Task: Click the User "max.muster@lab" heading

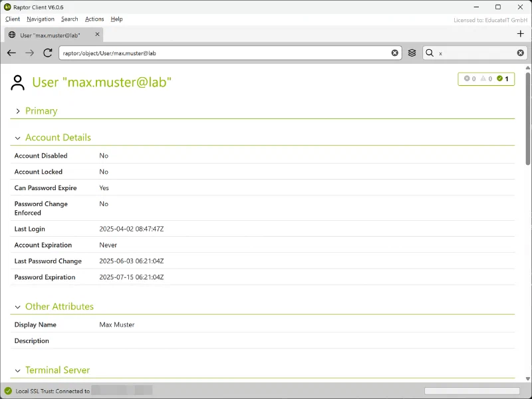Action: coord(102,82)
